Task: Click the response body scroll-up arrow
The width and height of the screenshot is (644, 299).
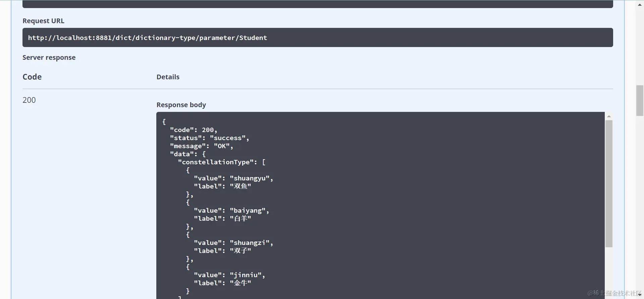Action: 609,116
